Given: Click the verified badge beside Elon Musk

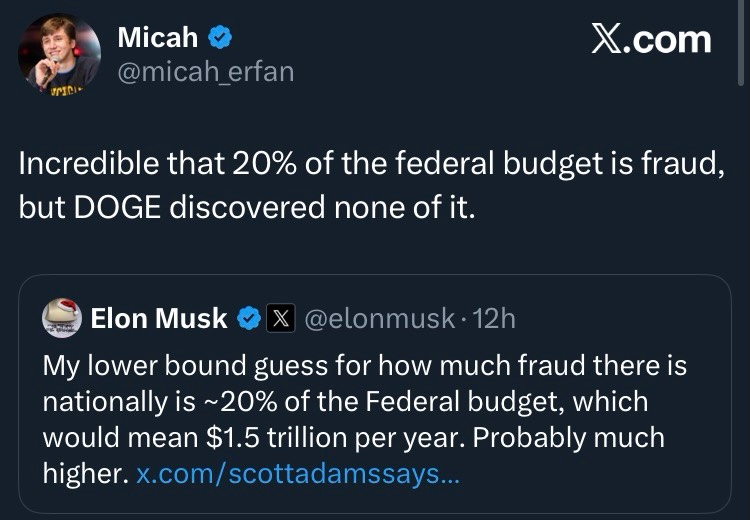Looking at the screenshot, I should point(247,319).
